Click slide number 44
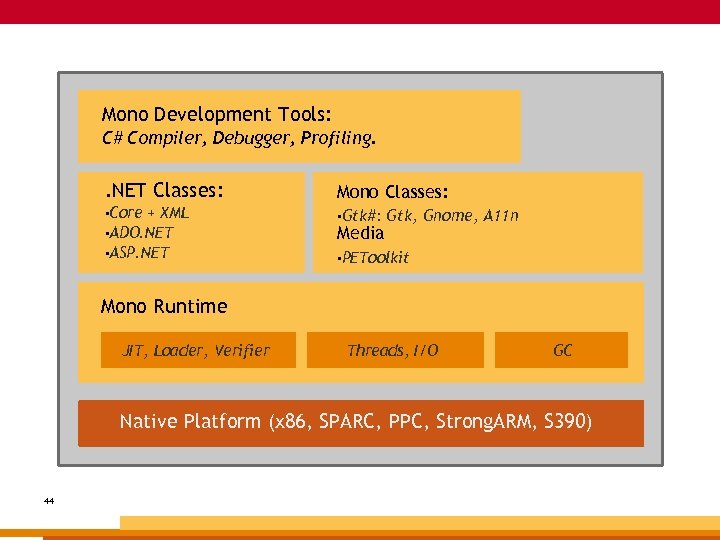 pos(49,501)
